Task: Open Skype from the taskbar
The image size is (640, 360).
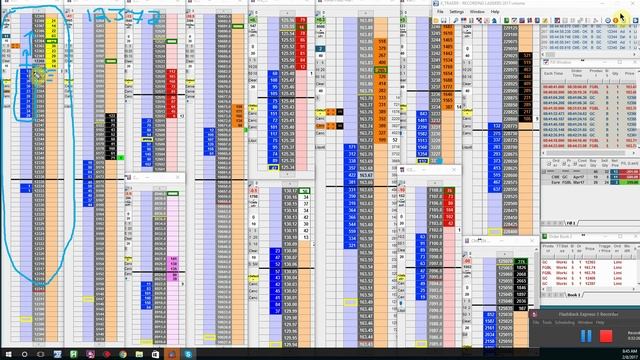Action: point(188,354)
